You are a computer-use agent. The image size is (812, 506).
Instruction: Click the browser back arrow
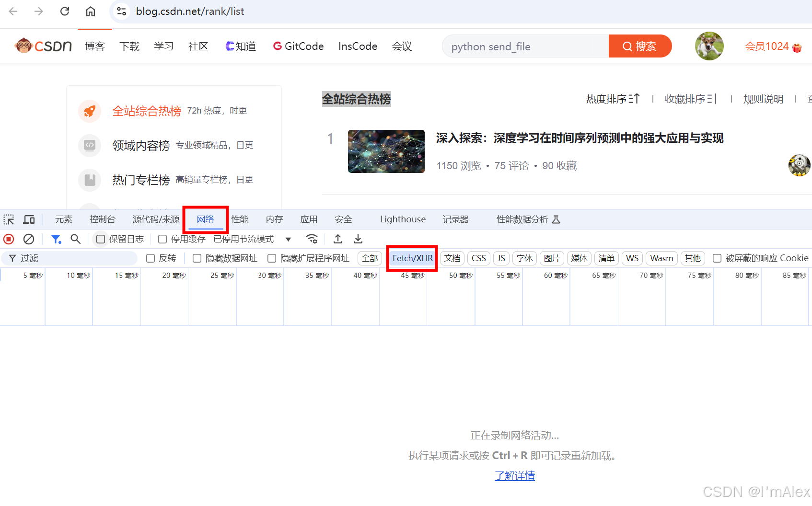(13, 11)
